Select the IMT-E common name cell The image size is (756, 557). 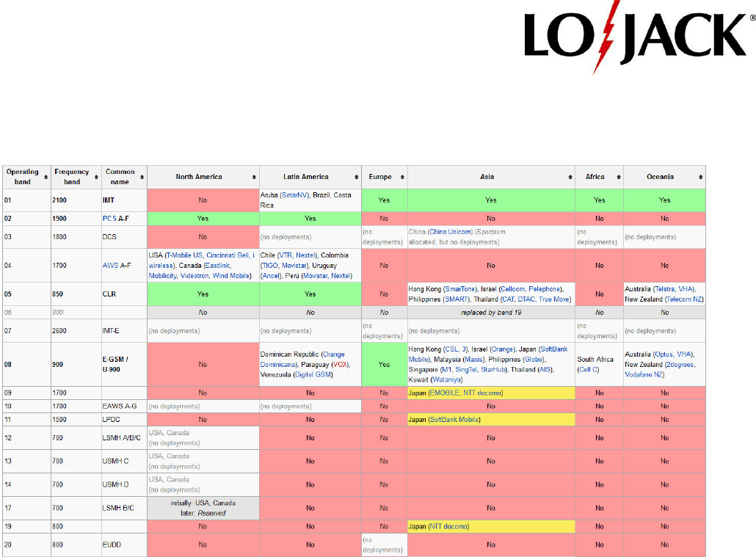point(124,331)
